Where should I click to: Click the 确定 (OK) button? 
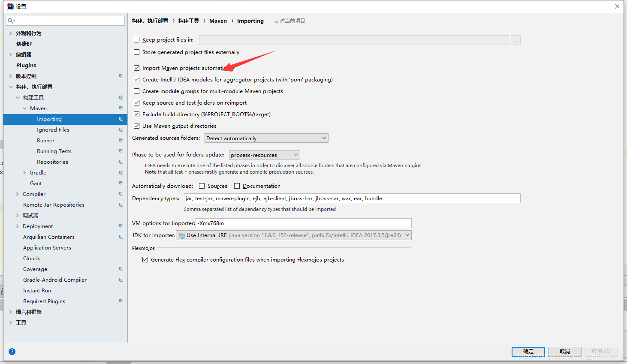point(528,352)
